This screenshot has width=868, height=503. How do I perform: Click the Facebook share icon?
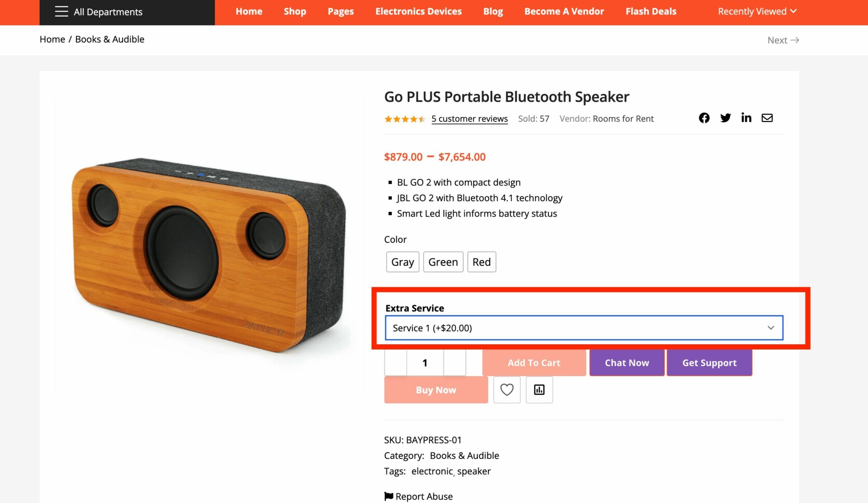[x=705, y=118]
